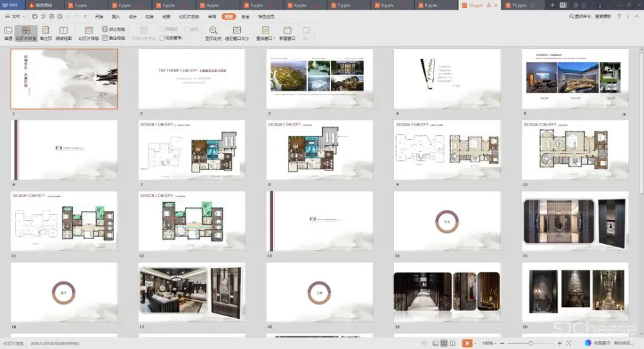Viewport: 644px width, 349px height.
Task: Switch to Normal view (普通) in ribbon
Action: 8,33
